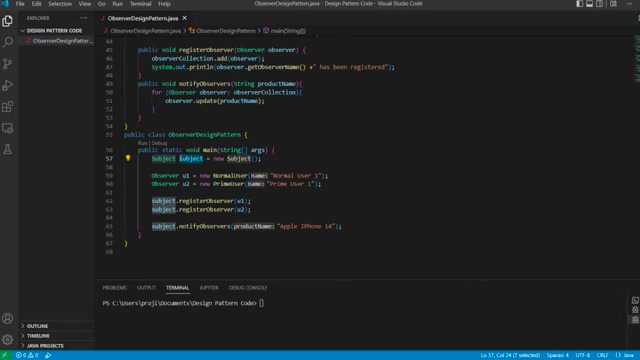Click line number 62 in gutter

[x=109, y=201]
